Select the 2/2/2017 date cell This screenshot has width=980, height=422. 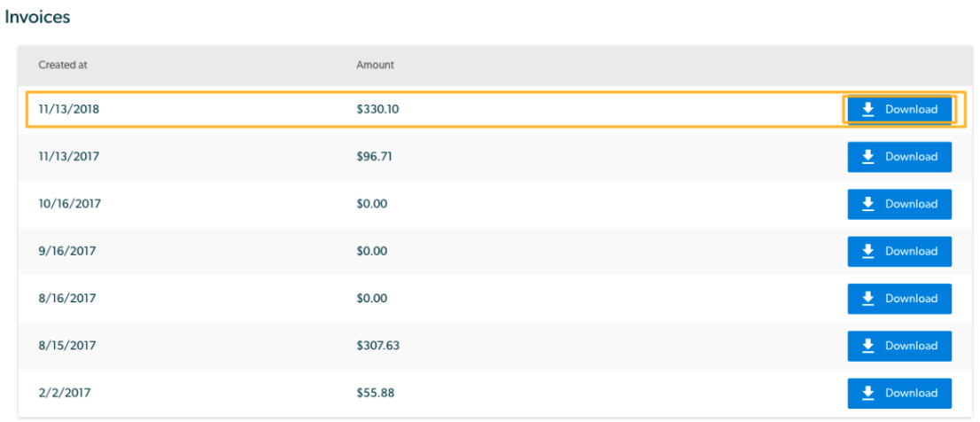pos(64,394)
